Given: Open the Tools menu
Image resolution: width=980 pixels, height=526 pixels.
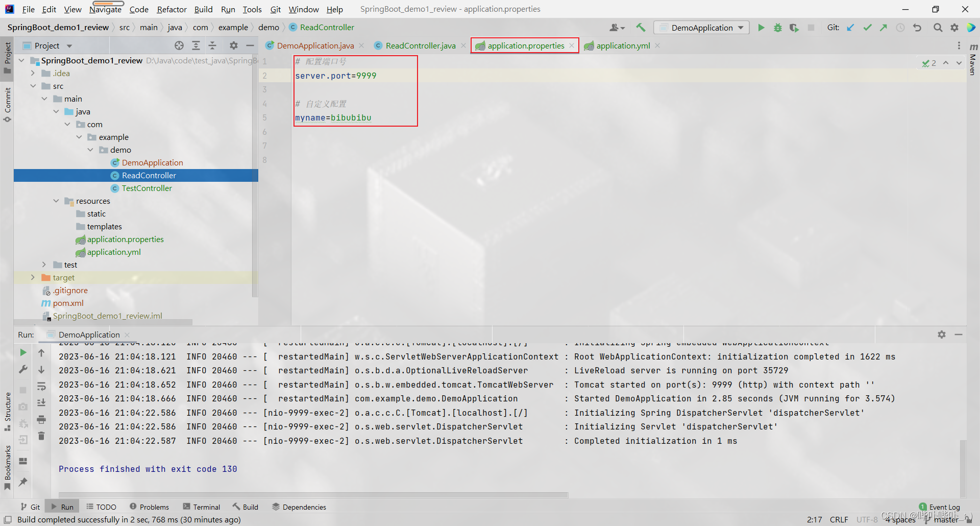Looking at the screenshot, I should 252,9.
